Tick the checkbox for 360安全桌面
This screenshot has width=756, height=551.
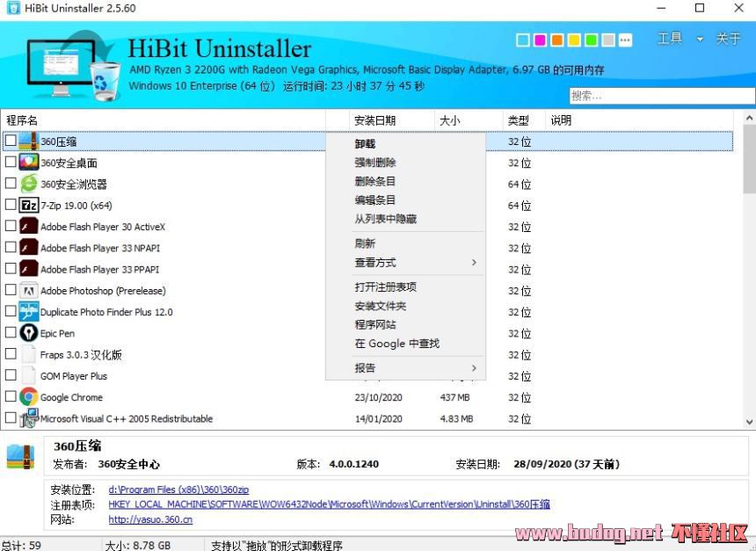coord(11,162)
